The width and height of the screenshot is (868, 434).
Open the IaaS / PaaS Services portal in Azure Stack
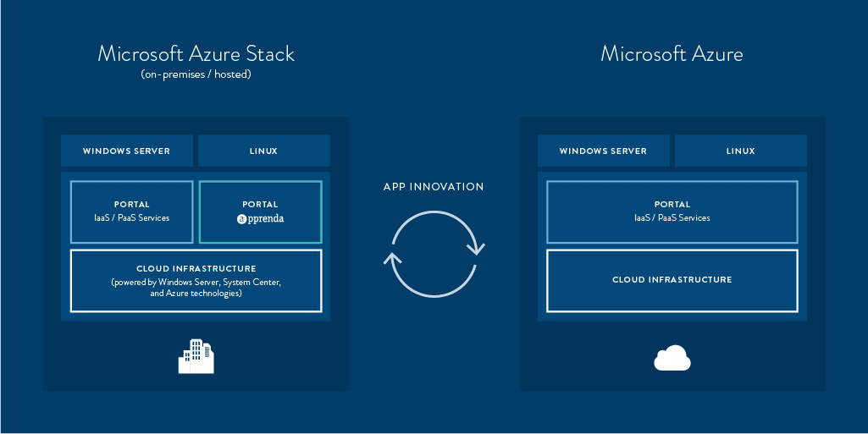(x=132, y=212)
